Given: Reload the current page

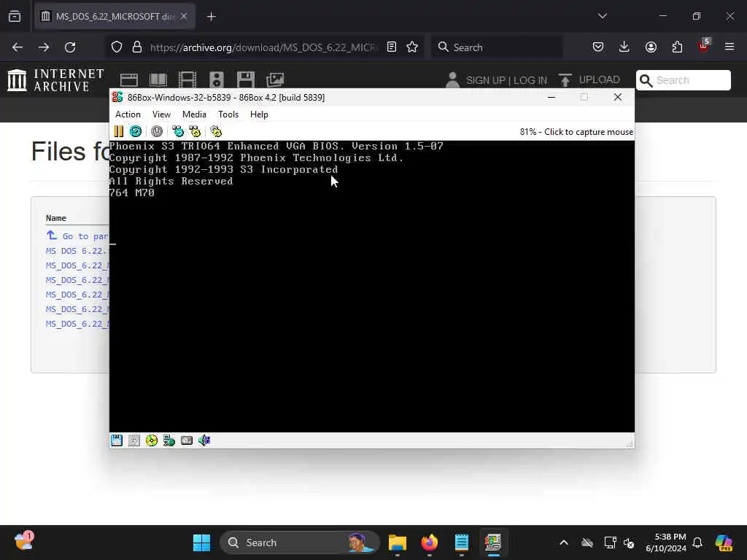Looking at the screenshot, I should (x=70, y=47).
